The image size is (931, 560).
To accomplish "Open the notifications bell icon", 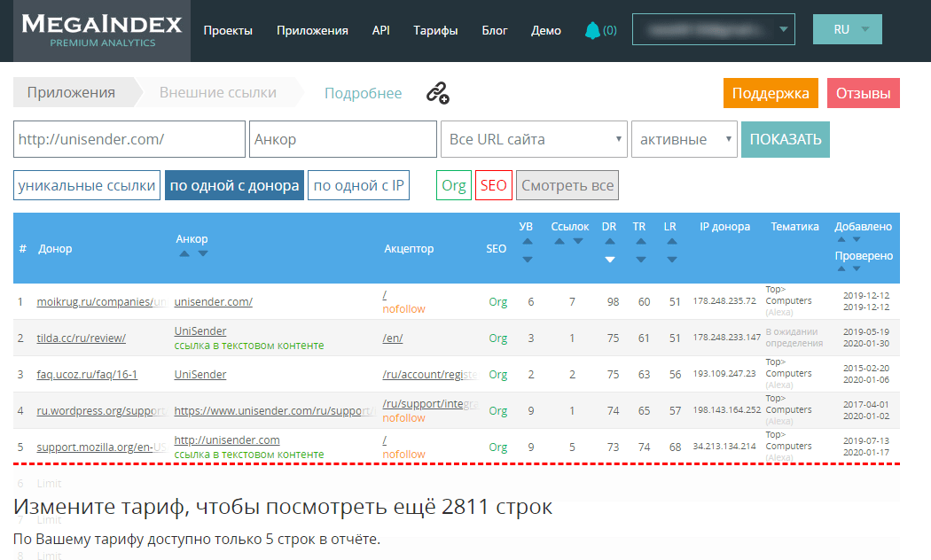I will (x=592, y=30).
